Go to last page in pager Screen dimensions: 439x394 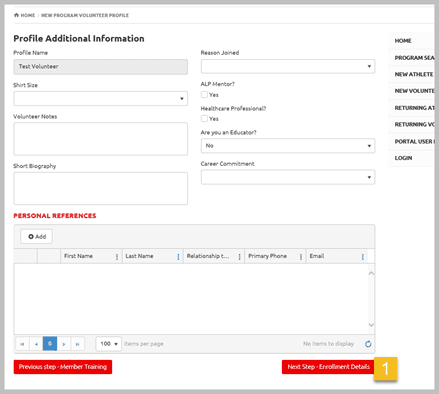coord(77,344)
